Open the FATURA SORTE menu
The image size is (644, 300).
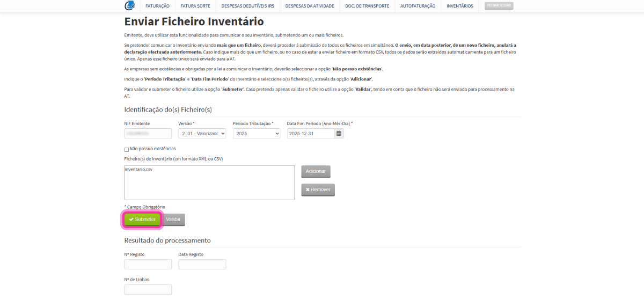[x=195, y=6]
